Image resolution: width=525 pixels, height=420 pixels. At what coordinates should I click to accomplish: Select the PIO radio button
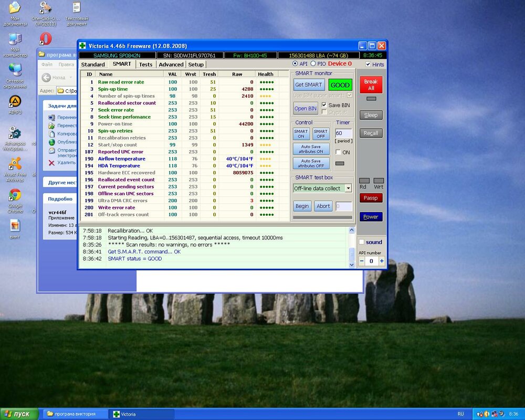(x=313, y=64)
